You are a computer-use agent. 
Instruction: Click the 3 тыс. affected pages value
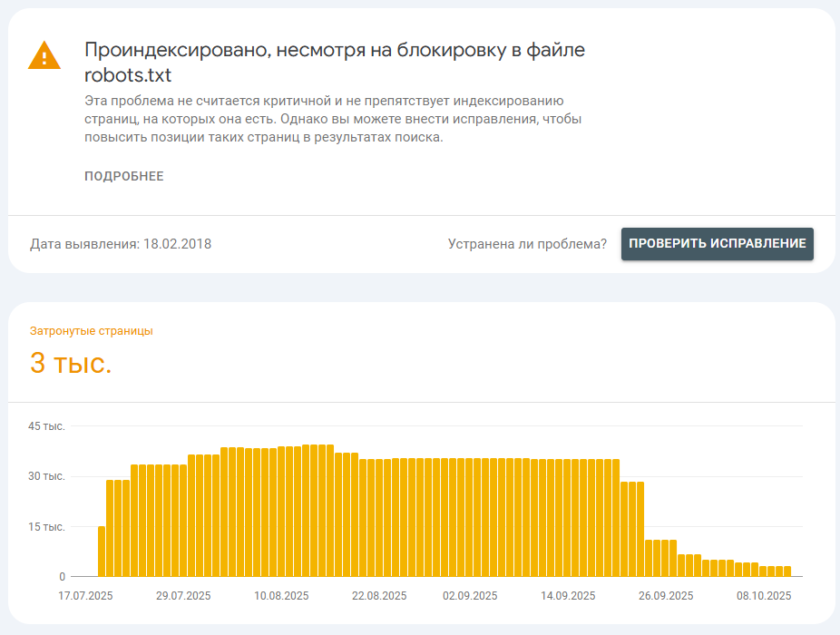click(71, 364)
